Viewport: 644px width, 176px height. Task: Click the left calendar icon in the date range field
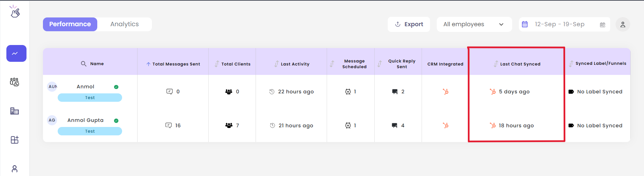pyautogui.click(x=525, y=24)
